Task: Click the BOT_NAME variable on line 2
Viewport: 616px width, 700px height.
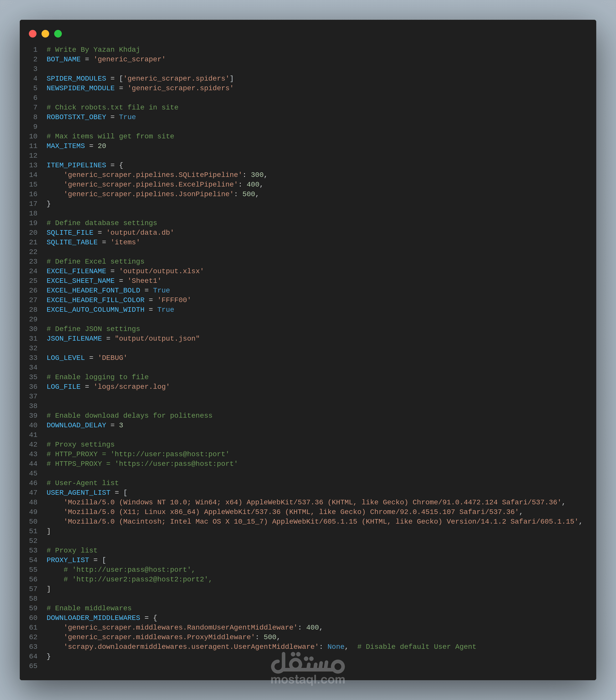Action: 63,59
